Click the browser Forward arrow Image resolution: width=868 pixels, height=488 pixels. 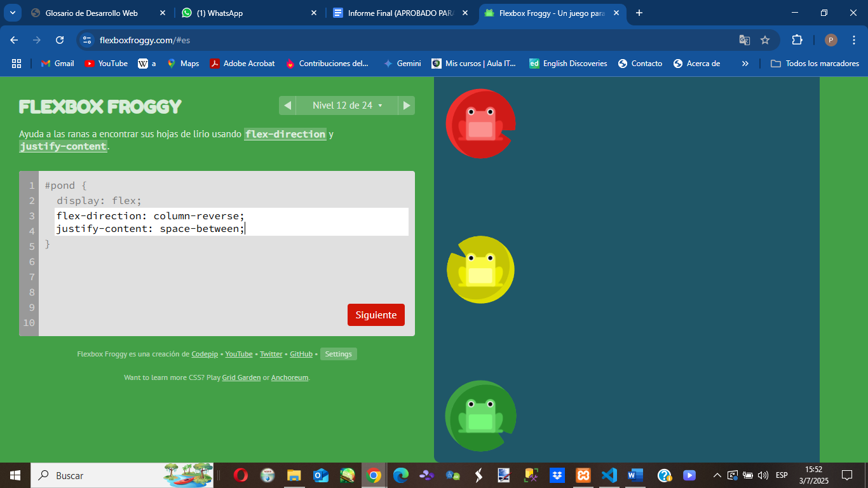click(x=37, y=40)
